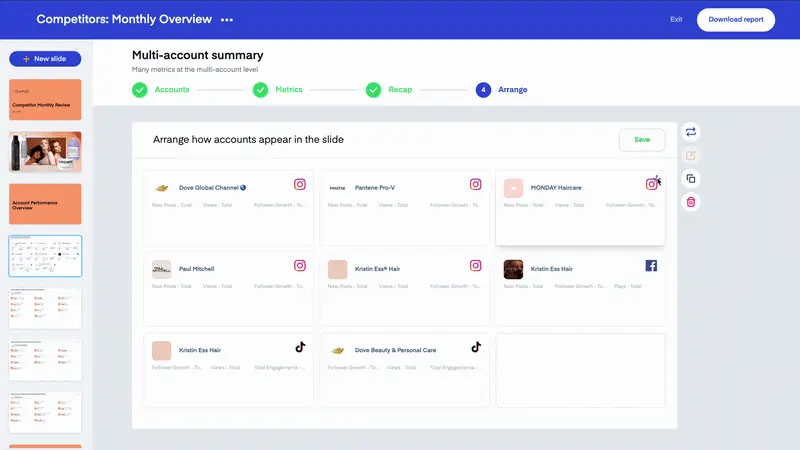Click Total Engagements metric on Dove Beauty card
The image size is (800, 450).
click(x=453, y=367)
